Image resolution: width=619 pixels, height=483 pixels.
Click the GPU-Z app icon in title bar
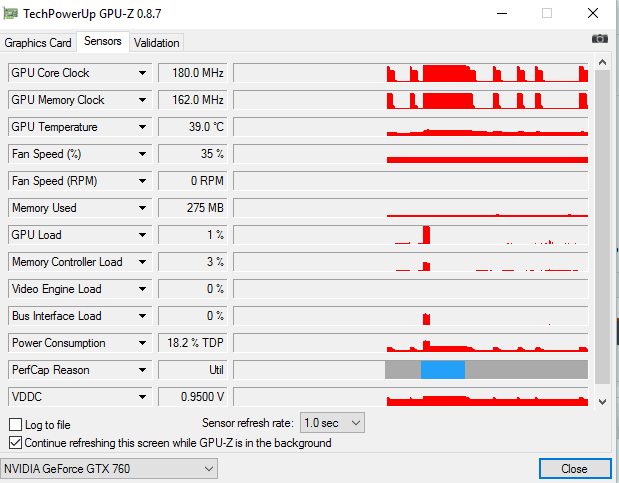(10, 13)
